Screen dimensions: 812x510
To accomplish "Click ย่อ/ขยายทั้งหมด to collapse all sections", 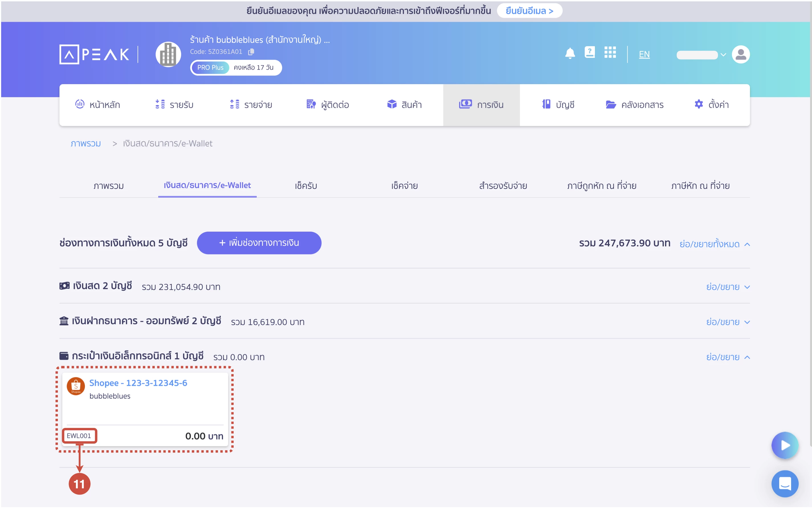I will (714, 244).
